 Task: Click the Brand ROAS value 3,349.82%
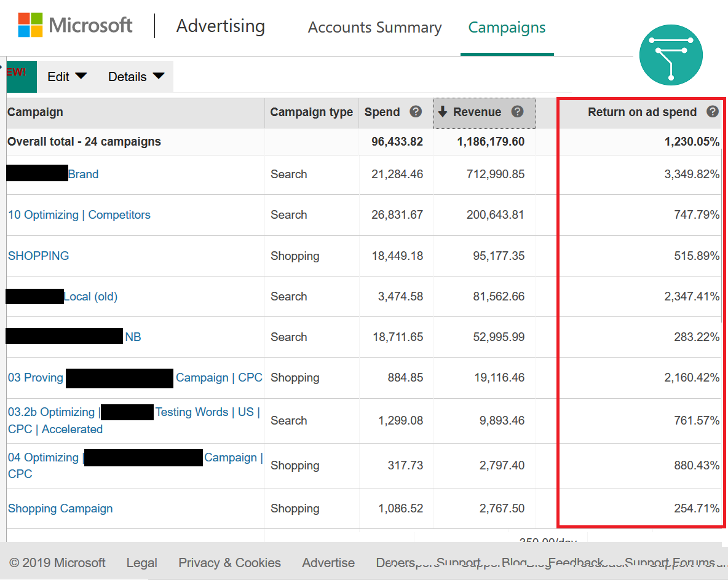(692, 174)
